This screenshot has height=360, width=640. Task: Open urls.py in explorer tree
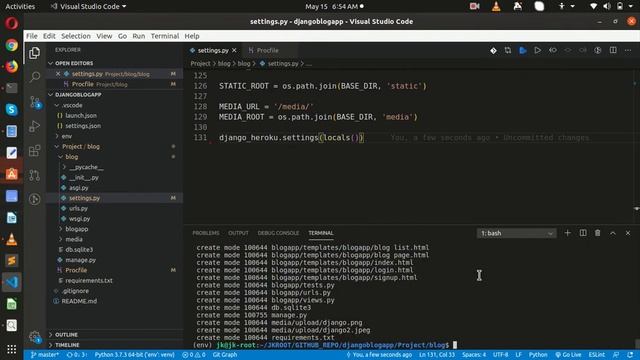click(x=78, y=208)
